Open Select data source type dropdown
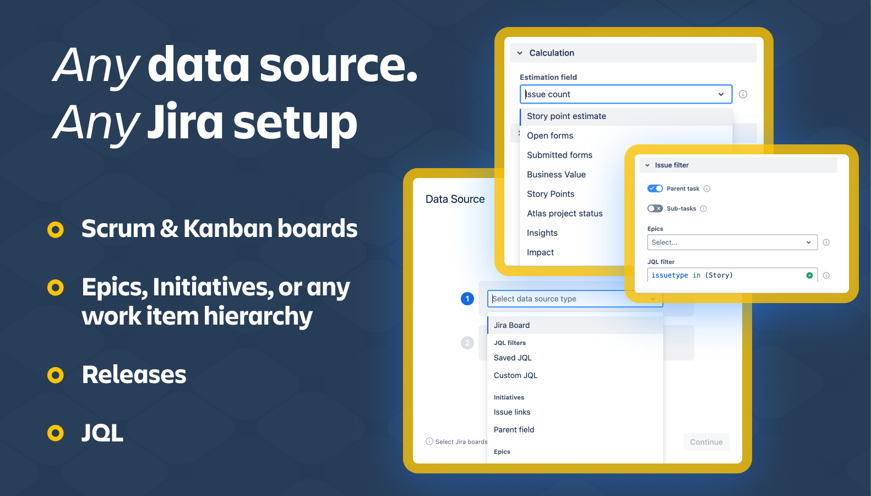Image resolution: width=871 pixels, height=496 pixels. point(575,298)
